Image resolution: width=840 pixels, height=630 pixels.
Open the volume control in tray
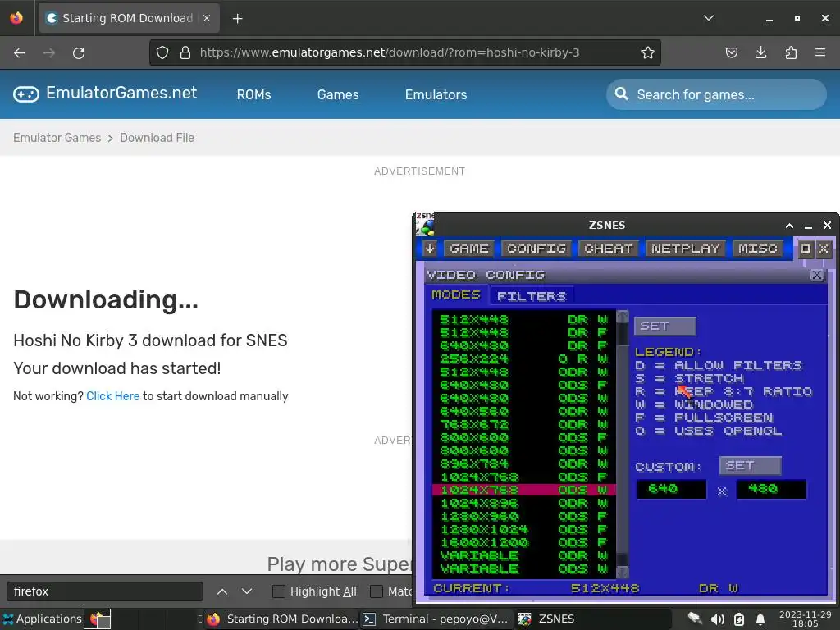click(x=717, y=619)
